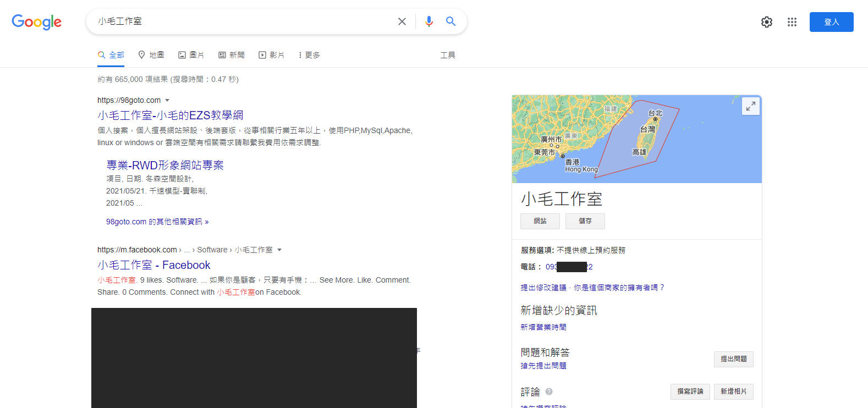Image resolution: width=868 pixels, height=408 pixels.
Task: Expand the map to full view
Action: coord(750,106)
